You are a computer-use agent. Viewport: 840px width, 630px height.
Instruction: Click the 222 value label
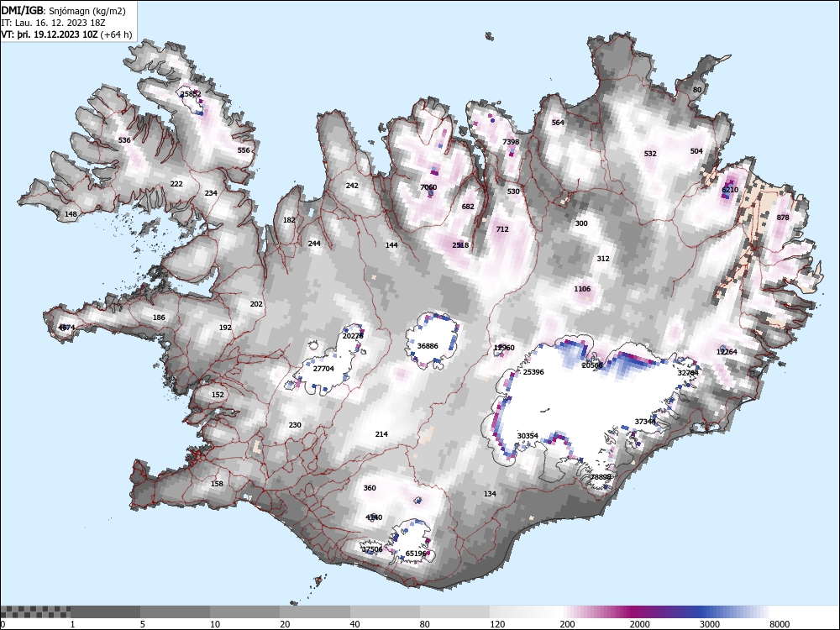point(176,184)
